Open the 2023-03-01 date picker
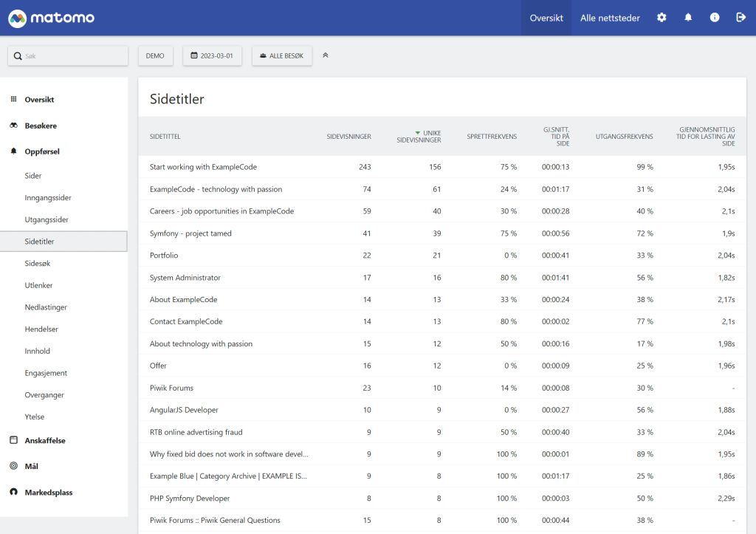 coord(212,56)
